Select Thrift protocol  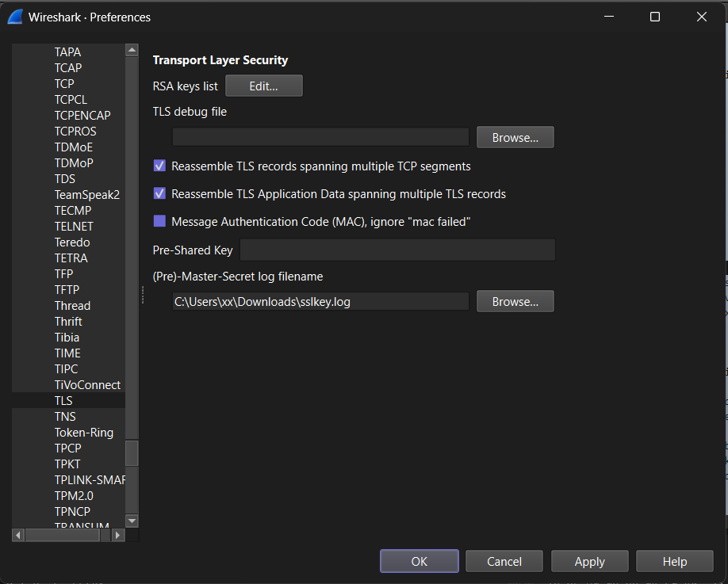68,322
